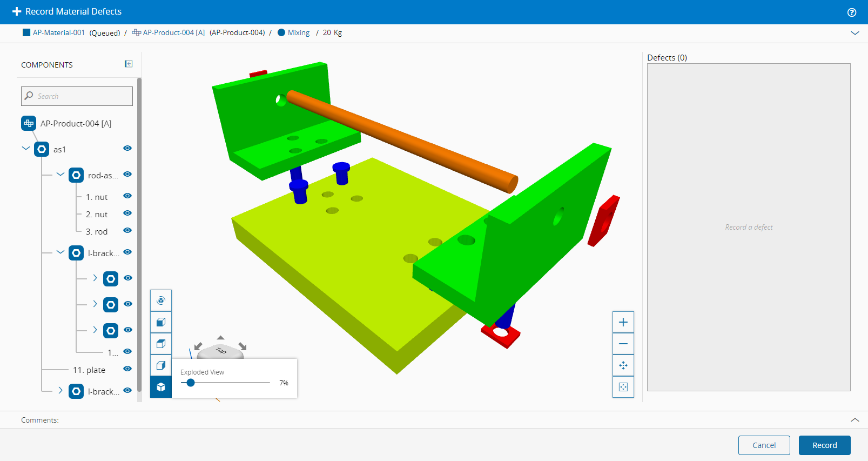The image size is (868, 461).
Task: Select the "as1" tree label
Action: coord(59,149)
